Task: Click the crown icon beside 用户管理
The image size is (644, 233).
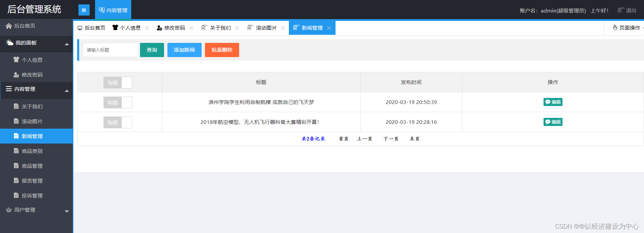Action: click(x=9, y=210)
